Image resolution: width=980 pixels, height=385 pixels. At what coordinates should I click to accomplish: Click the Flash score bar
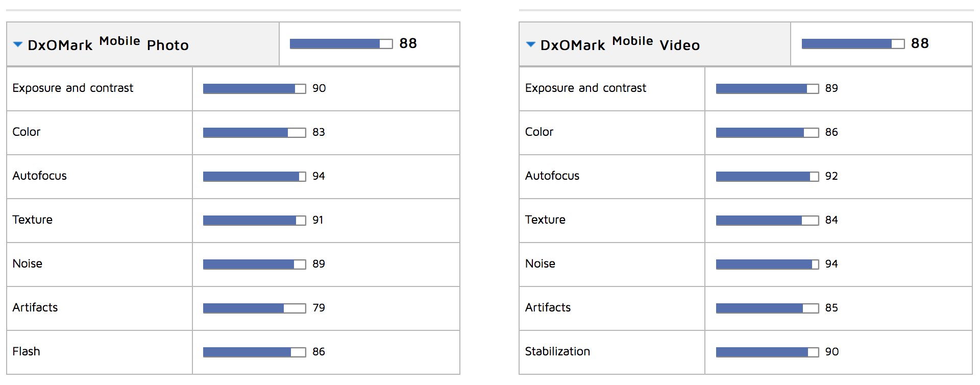(254, 352)
